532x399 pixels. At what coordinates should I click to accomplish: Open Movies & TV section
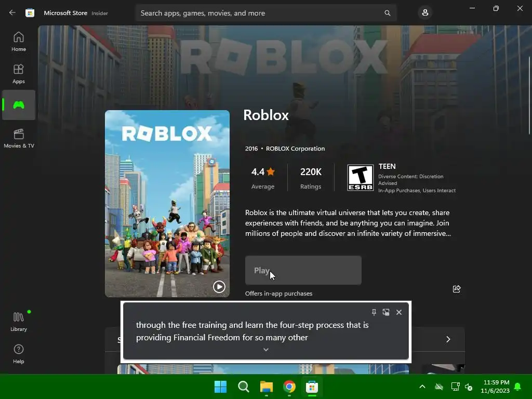[19, 138]
